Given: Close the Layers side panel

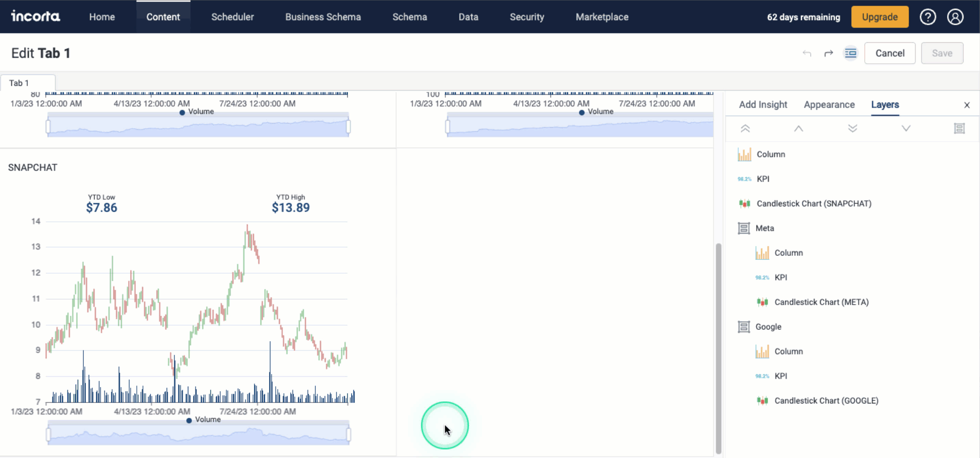Looking at the screenshot, I should coord(967,105).
